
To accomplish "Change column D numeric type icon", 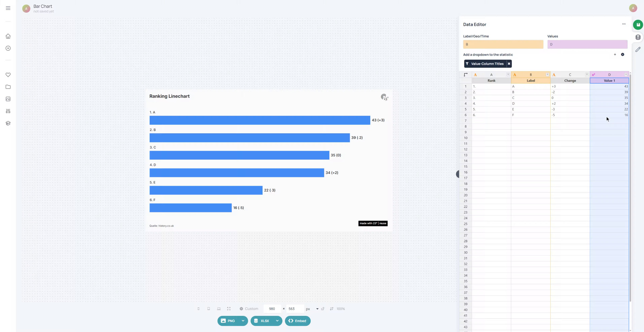I will click(593, 75).
